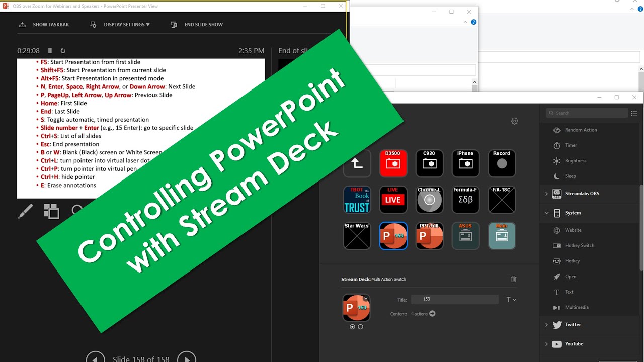644x362 pixels.
Task: Open the see all slides grid icon
Action: coord(51,211)
